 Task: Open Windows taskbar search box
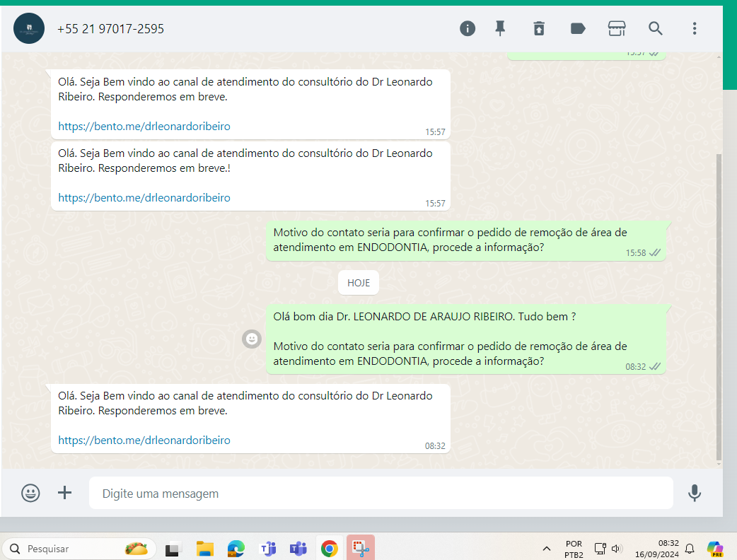point(79,548)
